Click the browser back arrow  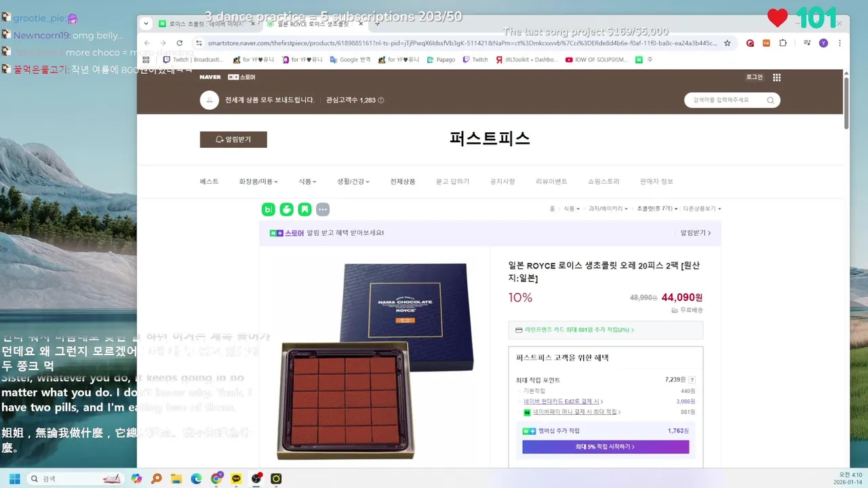[146, 43]
